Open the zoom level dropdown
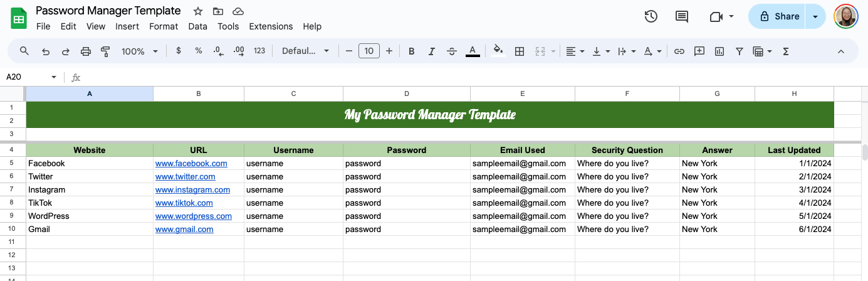This screenshot has height=281, width=868. point(138,51)
